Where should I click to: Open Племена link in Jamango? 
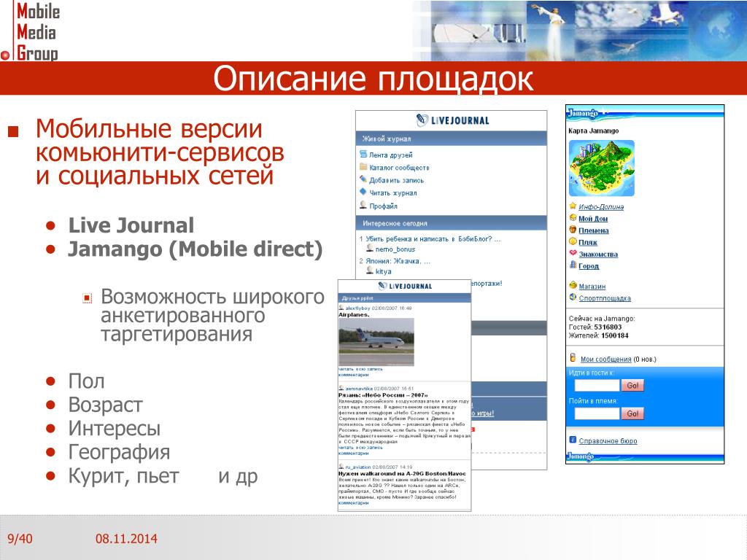tap(594, 230)
